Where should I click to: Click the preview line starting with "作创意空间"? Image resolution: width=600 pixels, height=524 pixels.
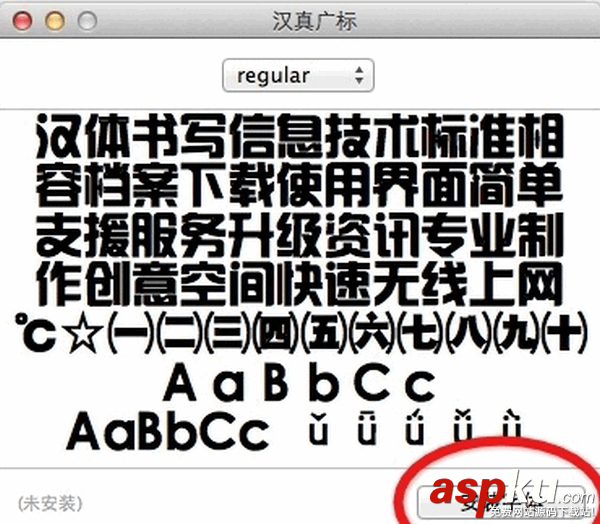pyautogui.click(x=300, y=284)
